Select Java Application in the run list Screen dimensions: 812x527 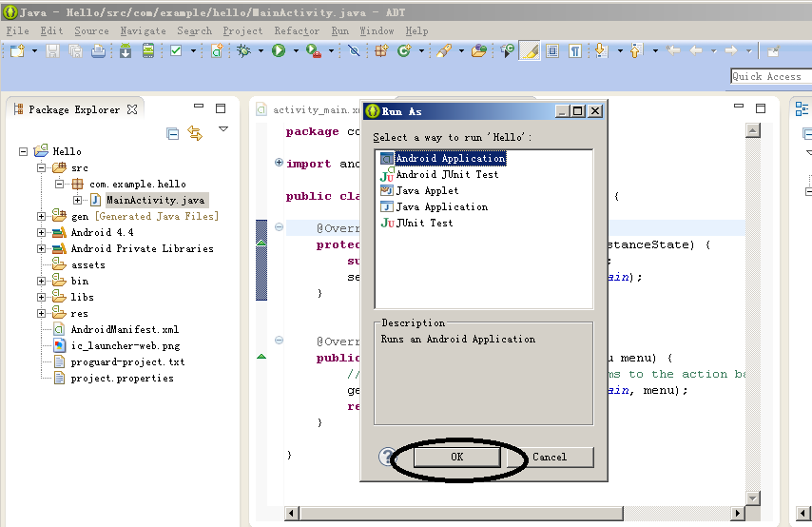(x=441, y=206)
